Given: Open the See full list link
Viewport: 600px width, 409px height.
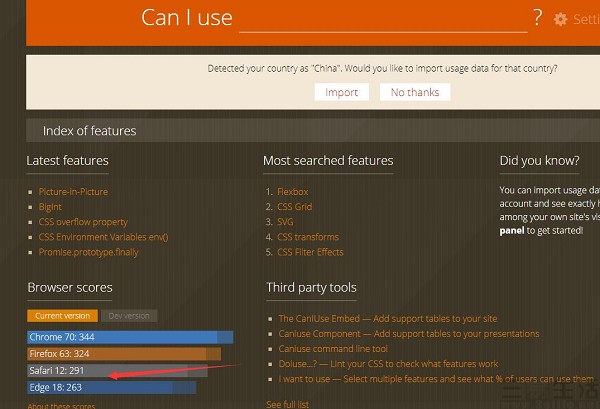Looking at the screenshot, I should click(x=288, y=404).
